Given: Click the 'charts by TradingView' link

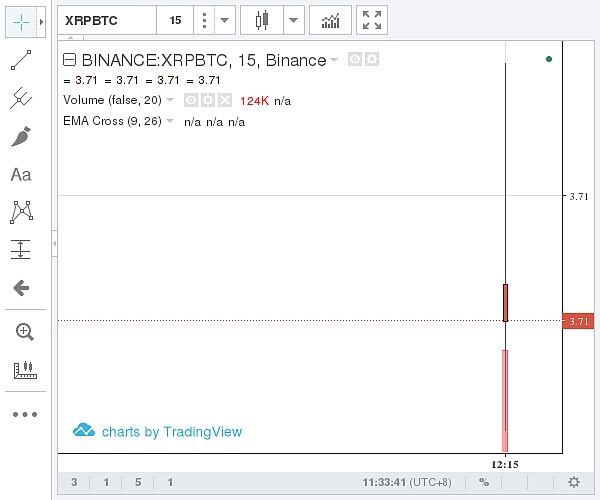Looking at the screenshot, I should [x=158, y=432].
